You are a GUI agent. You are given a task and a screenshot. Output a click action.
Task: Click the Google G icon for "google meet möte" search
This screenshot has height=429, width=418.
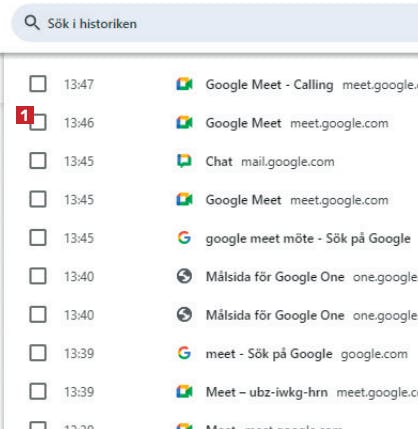tap(184, 238)
